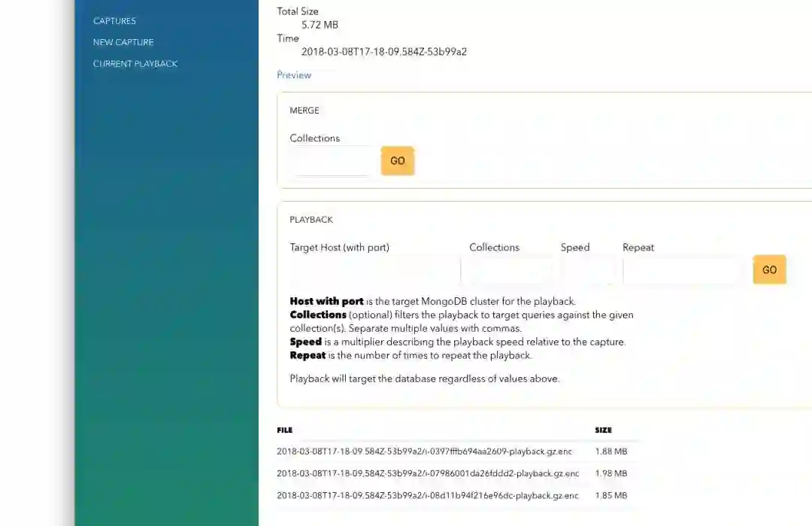Go to New Capture page
This screenshot has height=526, width=812.
(123, 42)
